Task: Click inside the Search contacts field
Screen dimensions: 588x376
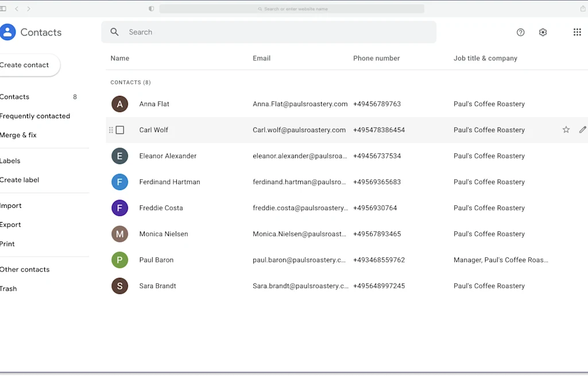Action: pyautogui.click(x=230, y=32)
